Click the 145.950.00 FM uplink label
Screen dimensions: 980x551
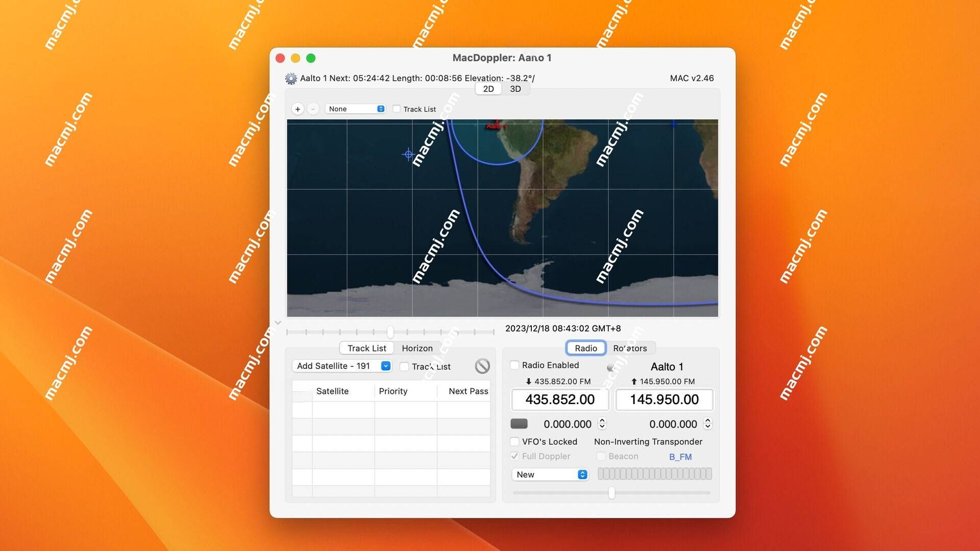pos(663,381)
